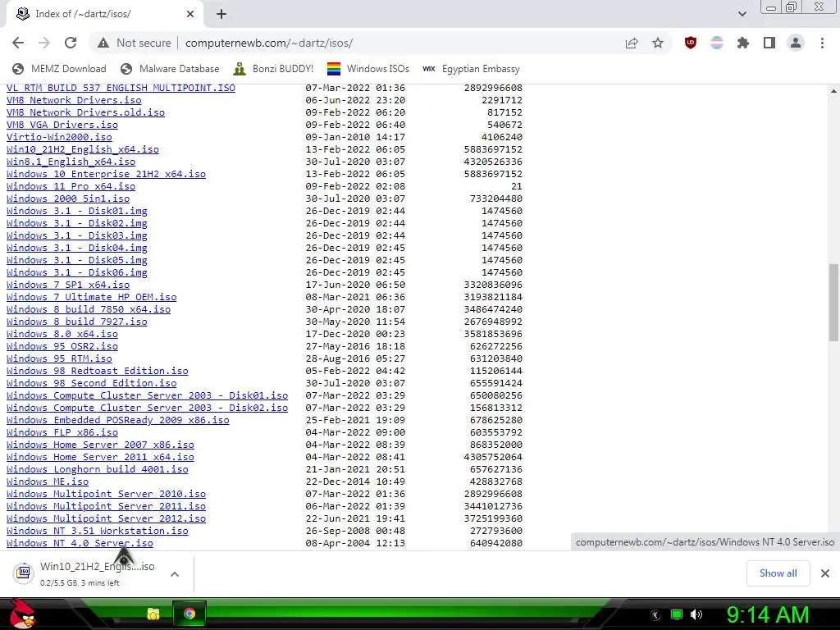Image resolution: width=840 pixels, height=630 pixels.
Task: Open the Extensions puzzle menu
Action: 743,43
